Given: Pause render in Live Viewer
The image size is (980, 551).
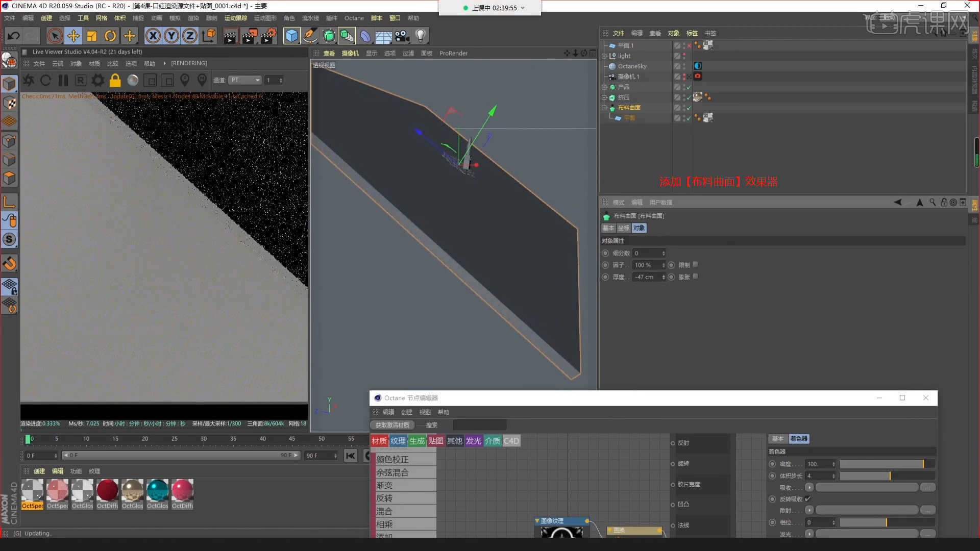Looking at the screenshot, I should click(x=63, y=80).
